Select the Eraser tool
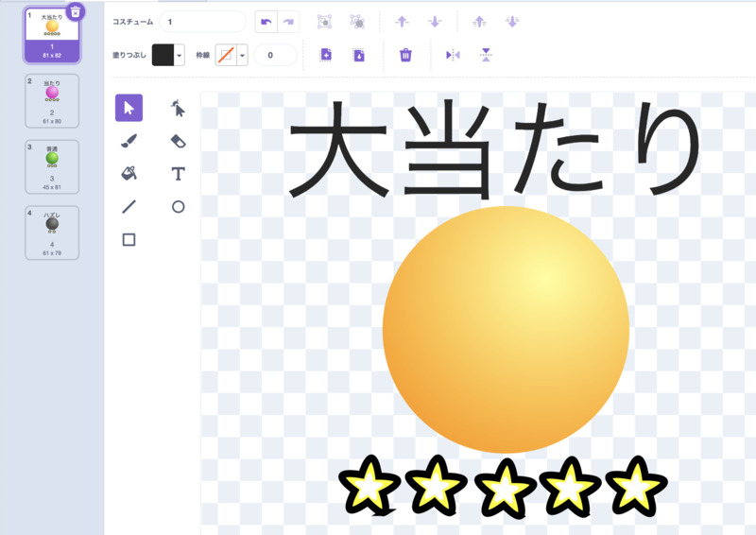756x535 pixels. pos(178,141)
